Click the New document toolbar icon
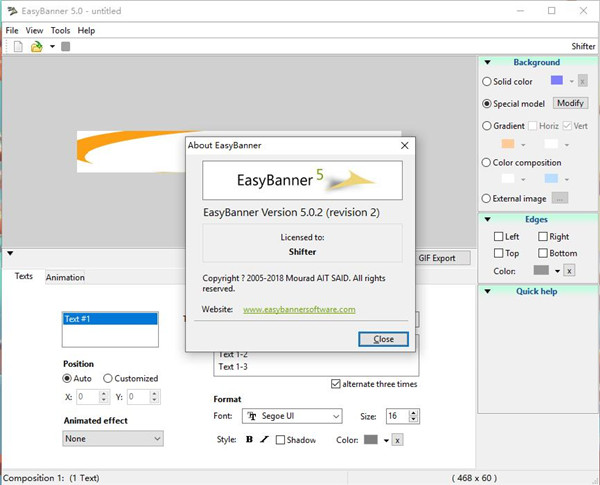The image size is (600, 485). coord(18,47)
